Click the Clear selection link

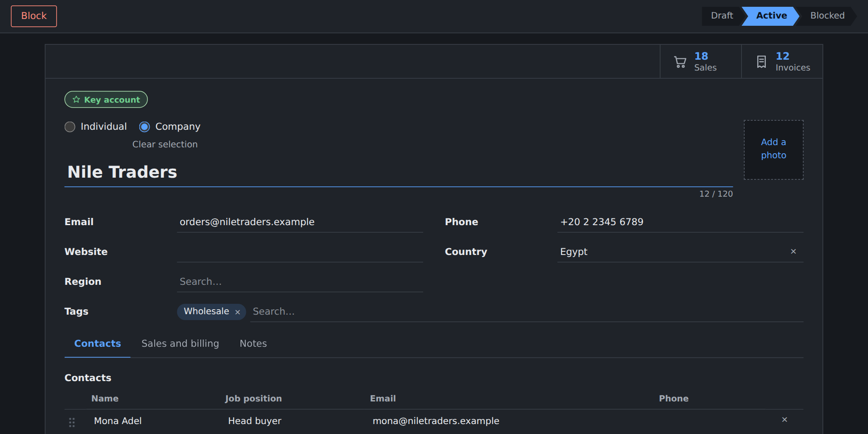tap(165, 144)
